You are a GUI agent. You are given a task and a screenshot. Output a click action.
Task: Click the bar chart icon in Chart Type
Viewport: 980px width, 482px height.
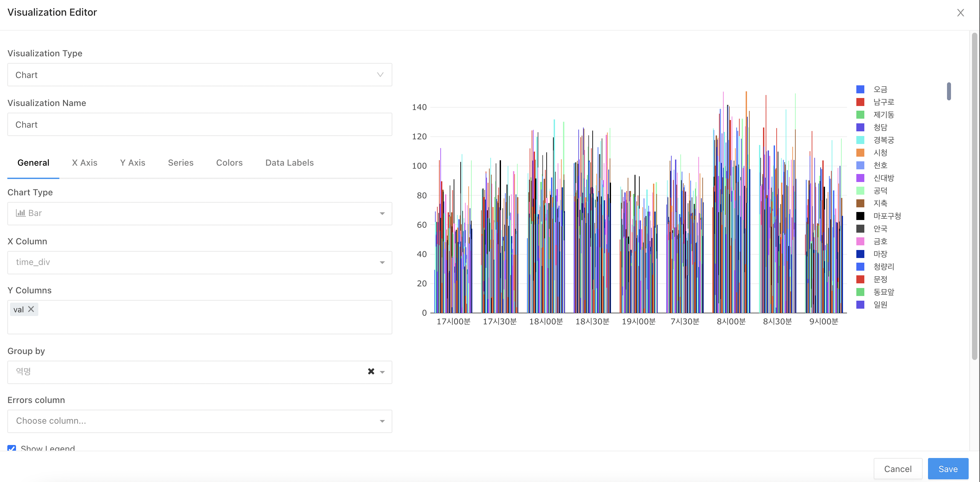pos(21,213)
